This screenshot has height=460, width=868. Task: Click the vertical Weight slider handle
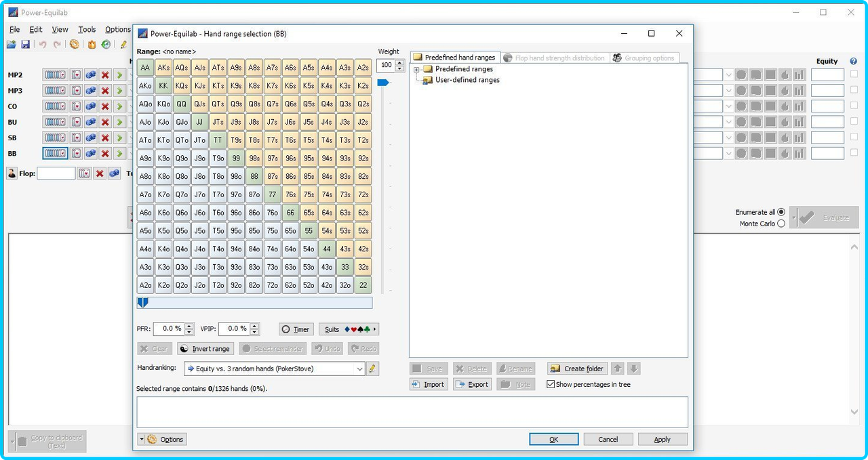pyautogui.click(x=383, y=83)
